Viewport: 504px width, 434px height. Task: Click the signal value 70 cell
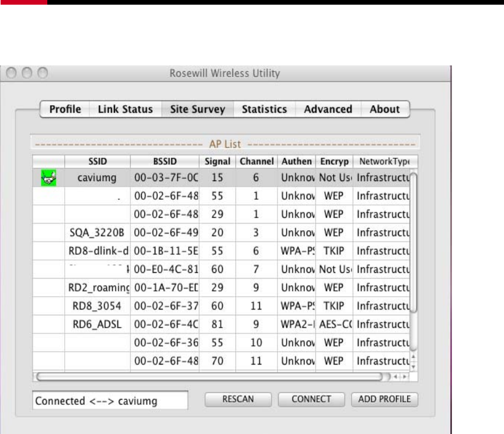pyautogui.click(x=217, y=361)
